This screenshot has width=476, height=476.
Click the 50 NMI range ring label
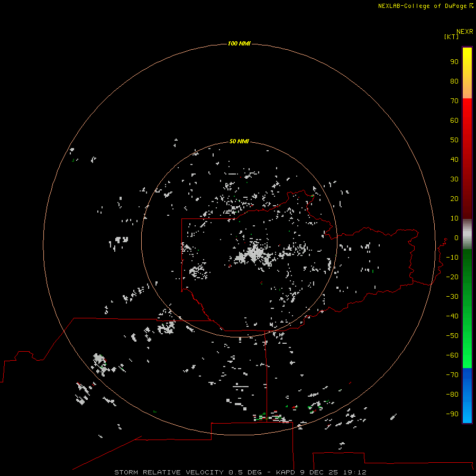tap(239, 141)
